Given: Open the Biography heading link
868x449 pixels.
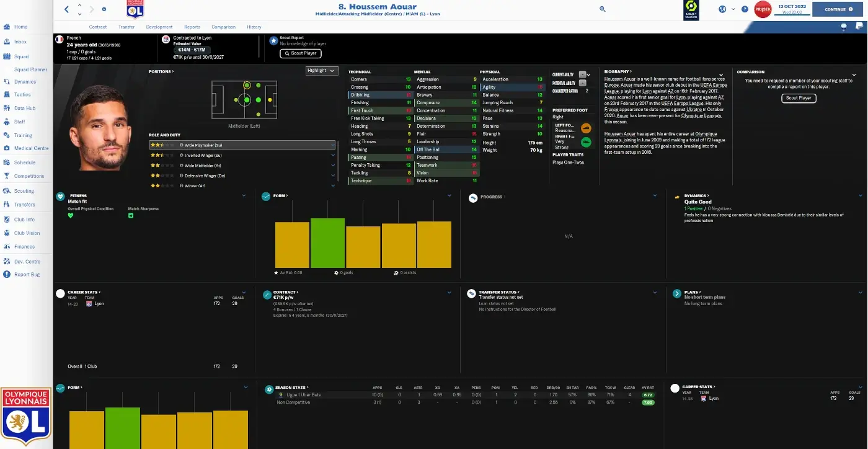Looking at the screenshot, I should [x=618, y=72].
